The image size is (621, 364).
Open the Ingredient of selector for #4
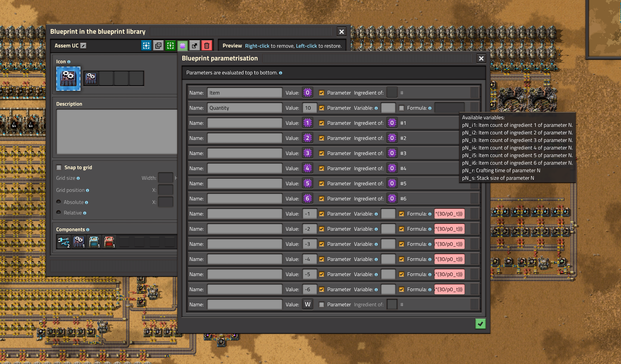[392, 168]
